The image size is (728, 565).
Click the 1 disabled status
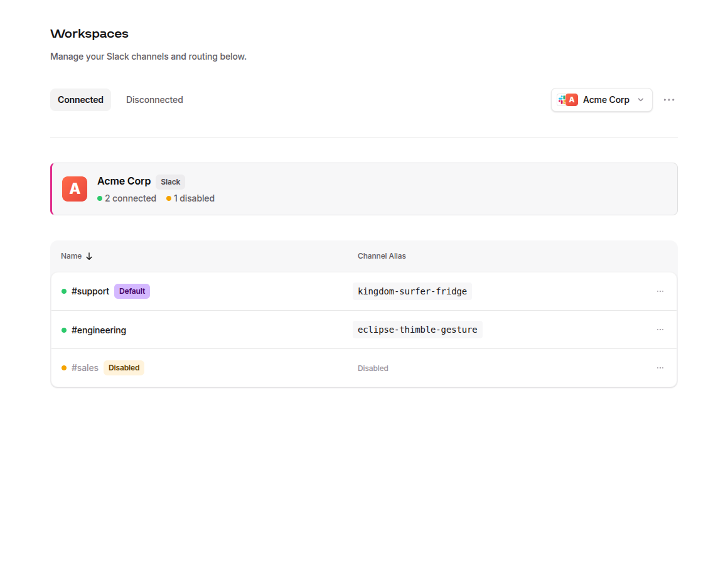pos(190,198)
